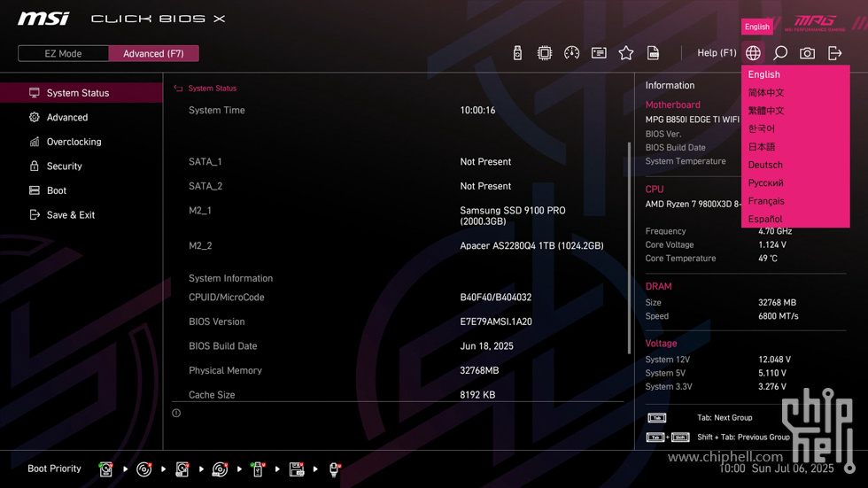
Task: Click the Core Temperature 49 °C reading
Action: coord(768,259)
